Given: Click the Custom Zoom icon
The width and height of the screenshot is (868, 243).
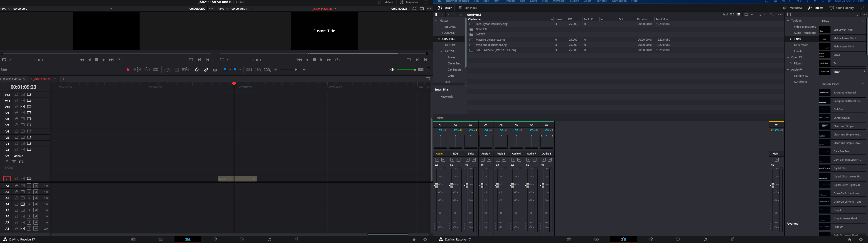Looking at the screenshot, I should click(x=268, y=70).
